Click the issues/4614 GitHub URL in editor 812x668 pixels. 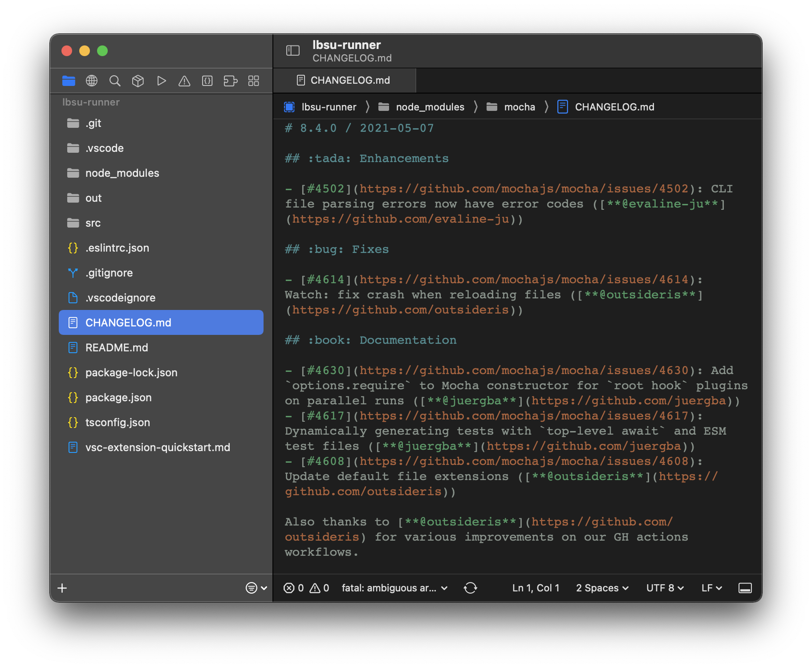tap(524, 280)
